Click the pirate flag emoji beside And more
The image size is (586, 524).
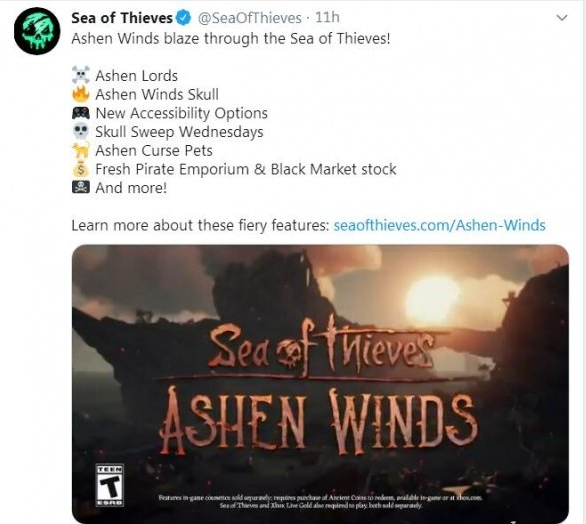coord(81,187)
